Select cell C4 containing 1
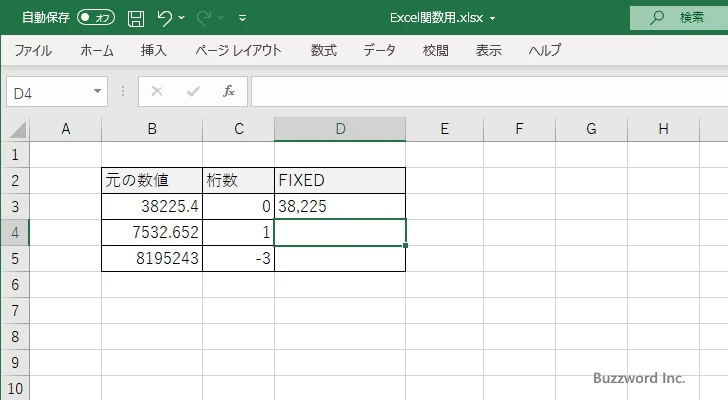Screen dimensions: 728x400 click(x=239, y=232)
